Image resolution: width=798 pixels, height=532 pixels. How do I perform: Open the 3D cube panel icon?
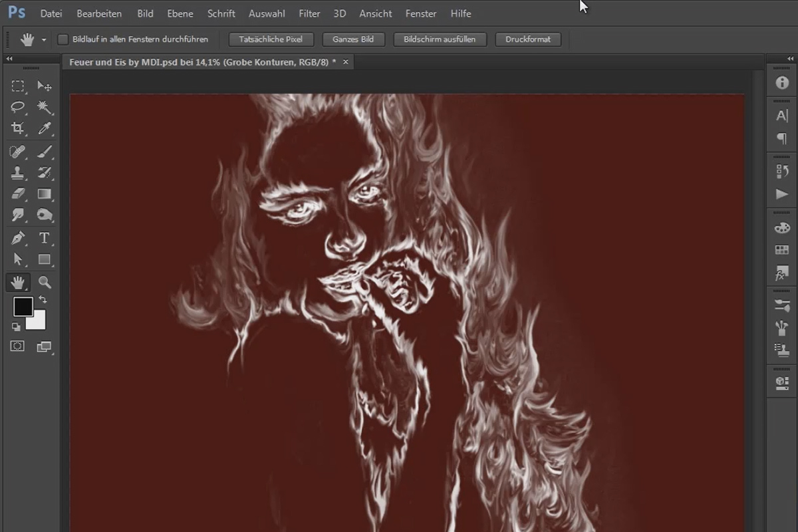(782, 382)
